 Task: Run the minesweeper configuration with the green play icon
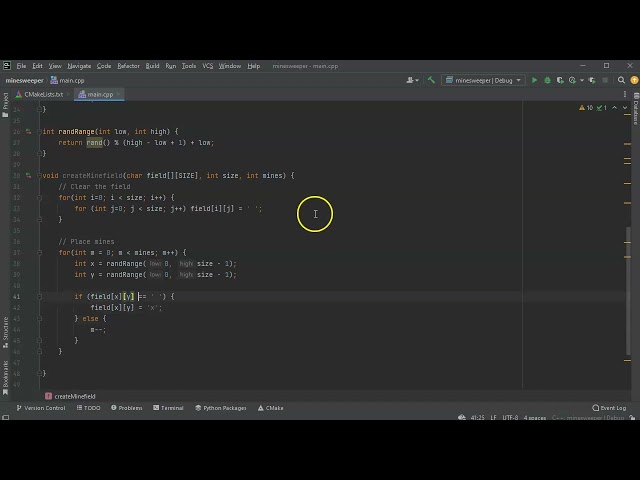pos(534,80)
